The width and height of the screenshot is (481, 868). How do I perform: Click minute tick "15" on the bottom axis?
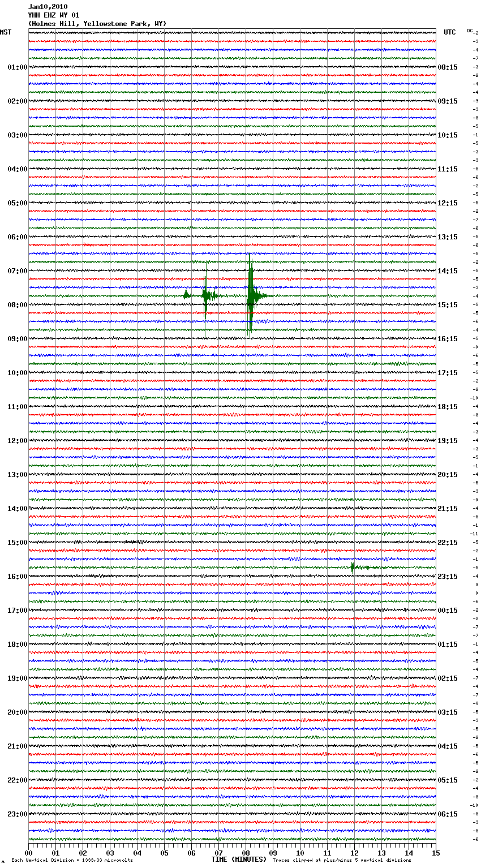coord(436,853)
